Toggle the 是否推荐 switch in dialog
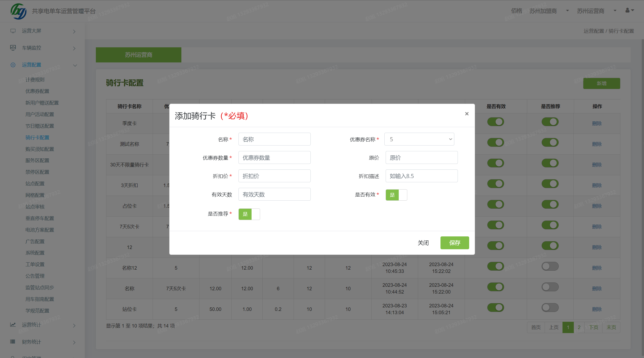This screenshot has height=358, width=644. 249,214
